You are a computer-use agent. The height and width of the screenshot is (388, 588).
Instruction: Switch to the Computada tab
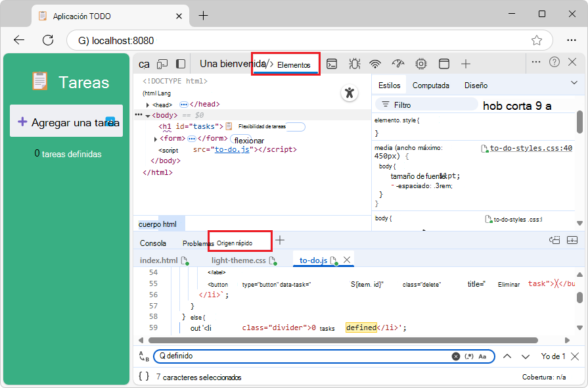(430, 85)
